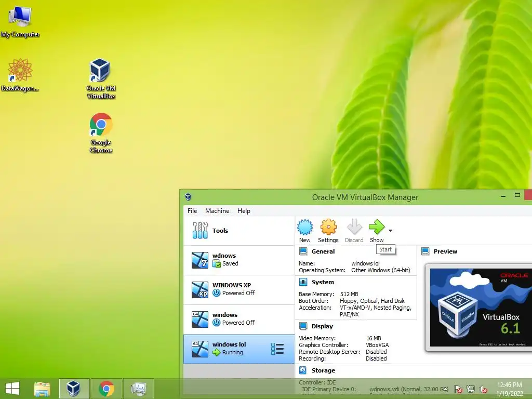The width and height of the screenshot is (532, 399).
Task: Click the "Other Windows (64-bit)" value
Action: pyautogui.click(x=381, y=270)
